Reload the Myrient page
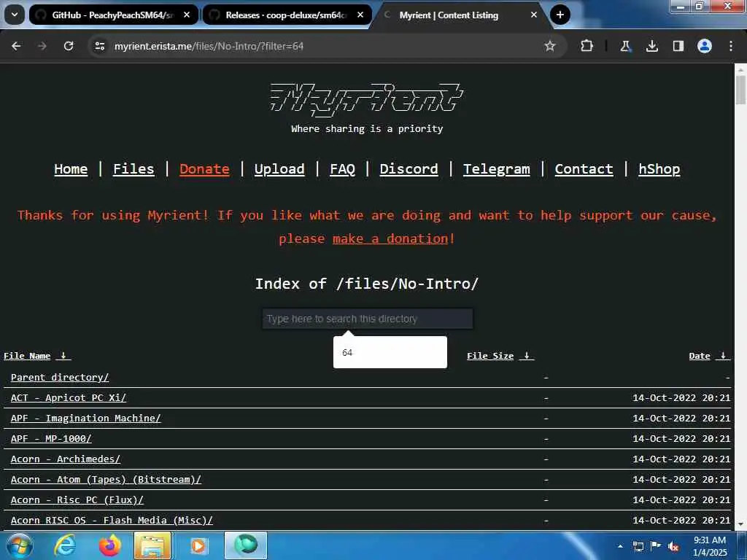Image resolution: width=747 pixels, height=560 pixels. click(x=69, y=46)
